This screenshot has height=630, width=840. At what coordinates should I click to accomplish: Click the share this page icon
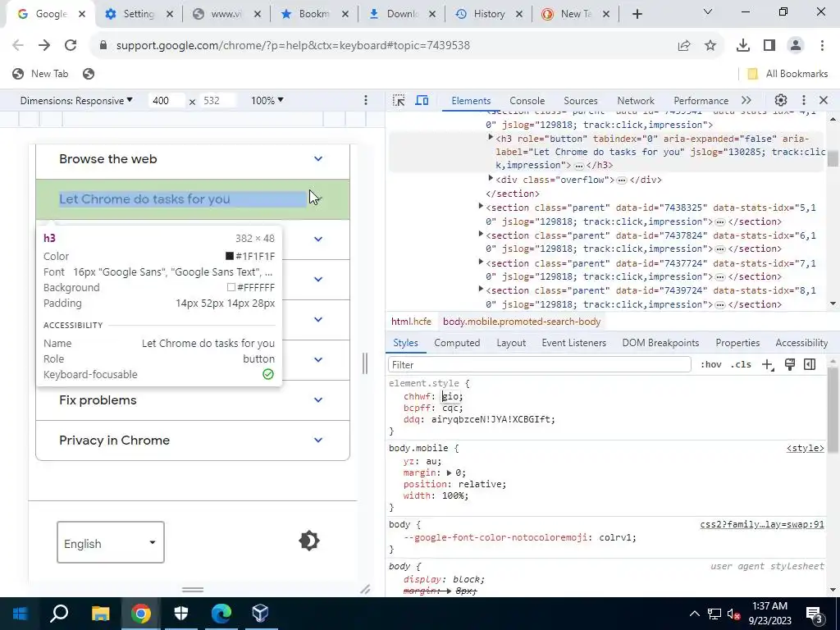pyautogui.click(x=684, y=46)
